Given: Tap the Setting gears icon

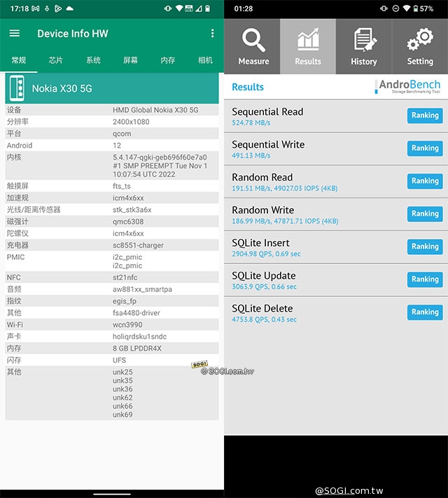Looking at the screenshot, I should (420, 39).
